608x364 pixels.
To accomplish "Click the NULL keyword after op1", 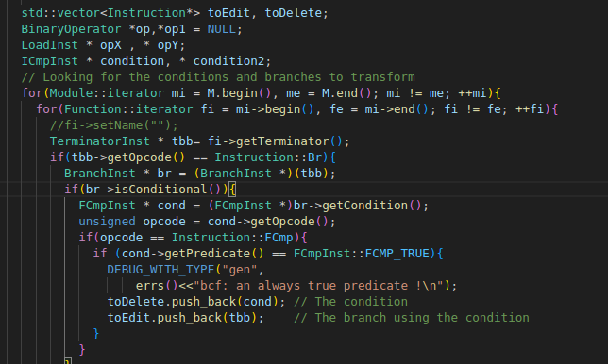I will pos(222,29).
